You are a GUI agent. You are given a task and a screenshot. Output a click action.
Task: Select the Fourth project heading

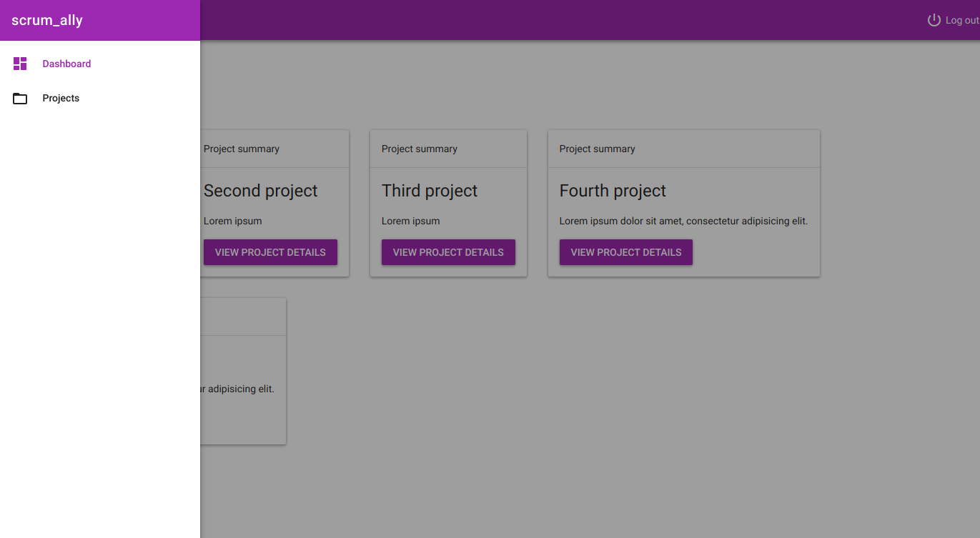613,191
